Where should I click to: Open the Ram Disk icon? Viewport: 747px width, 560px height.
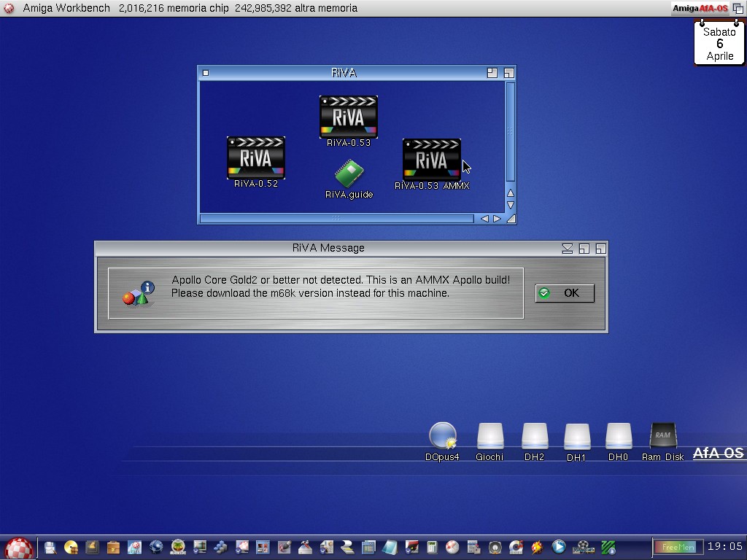(x=662, y=437)
